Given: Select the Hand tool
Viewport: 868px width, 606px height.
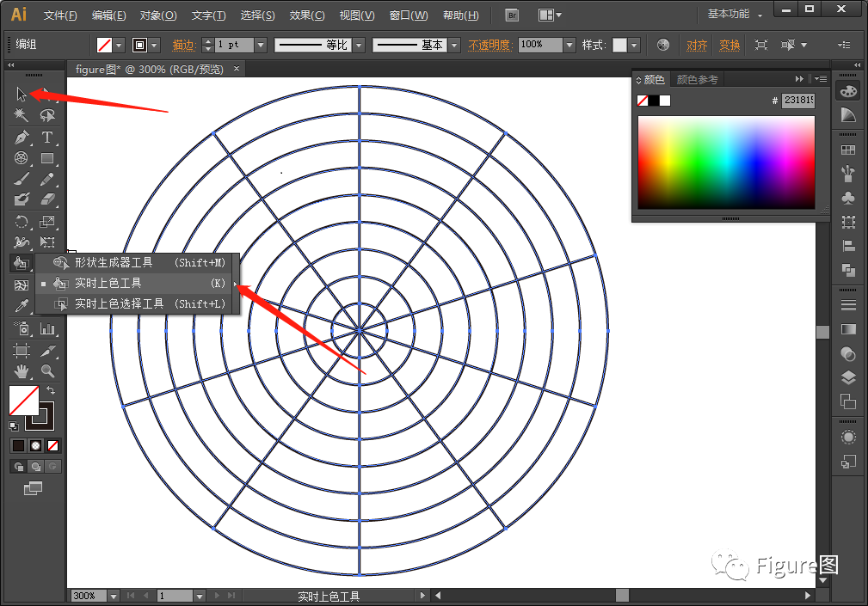Looking at the screenshot, I should [21, 371].
